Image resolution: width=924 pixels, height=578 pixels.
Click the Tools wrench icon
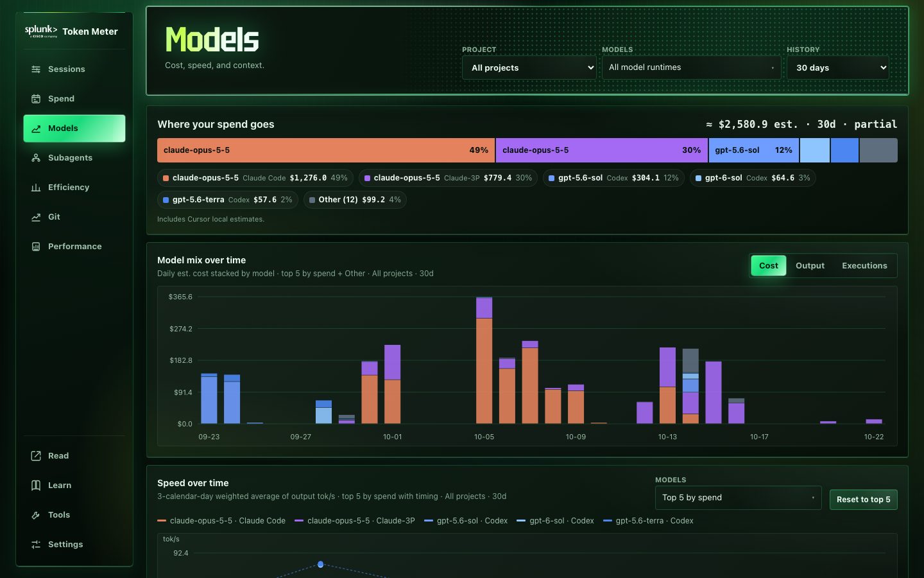coord(36,515)
